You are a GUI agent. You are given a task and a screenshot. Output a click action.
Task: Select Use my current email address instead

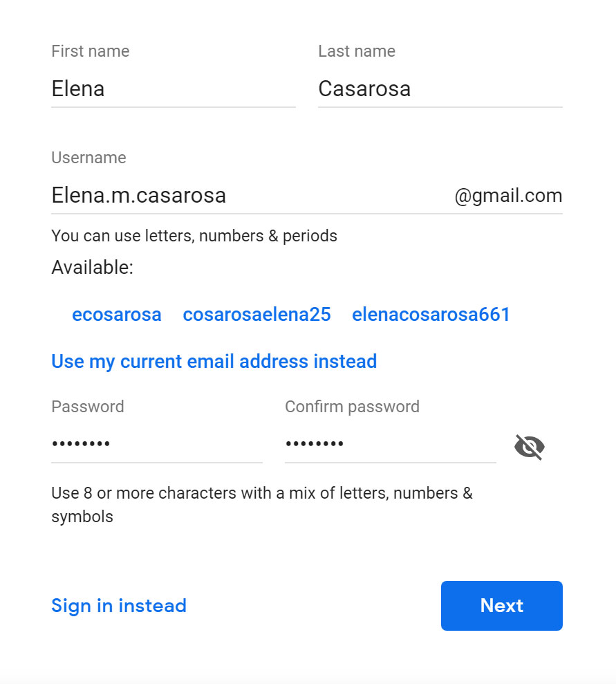pyautogui.click(x=214, y=361)
